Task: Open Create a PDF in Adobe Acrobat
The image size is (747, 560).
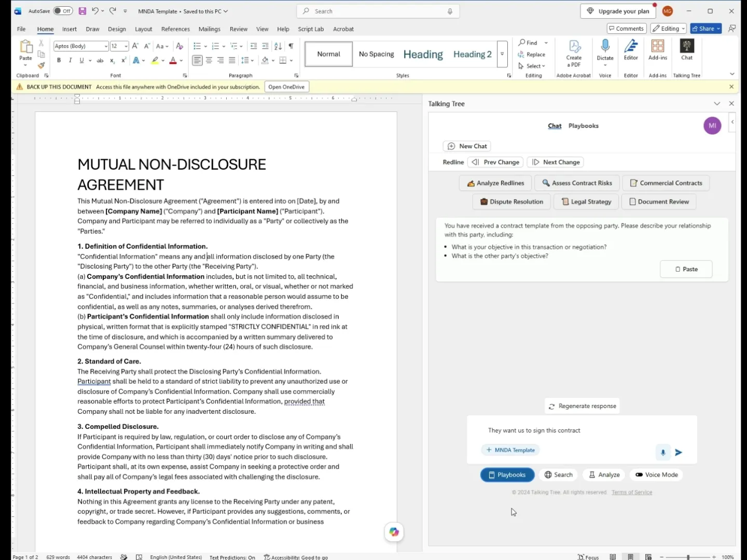Action: pos(574,53)
